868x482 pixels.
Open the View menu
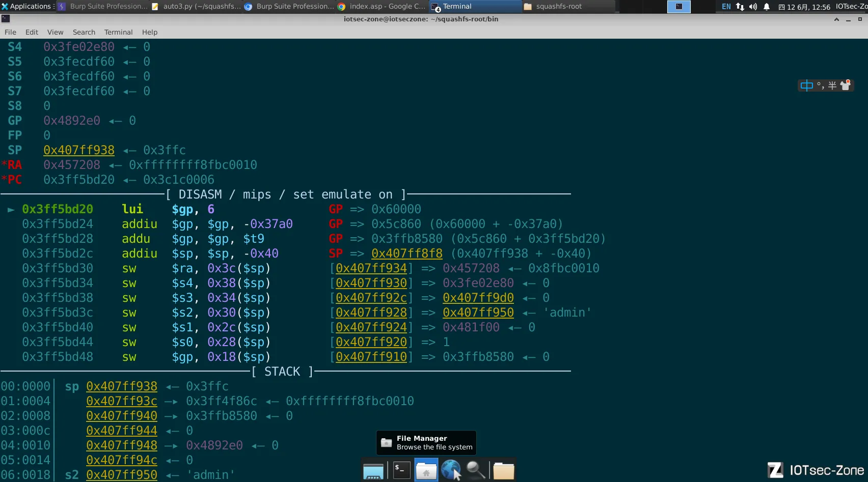click(55, 32)
